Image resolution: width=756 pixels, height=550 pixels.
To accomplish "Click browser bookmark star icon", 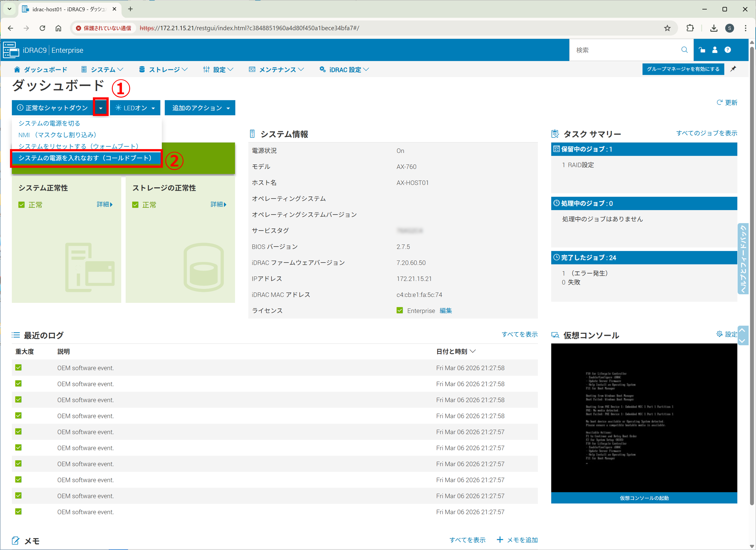I will click(667, 28).
